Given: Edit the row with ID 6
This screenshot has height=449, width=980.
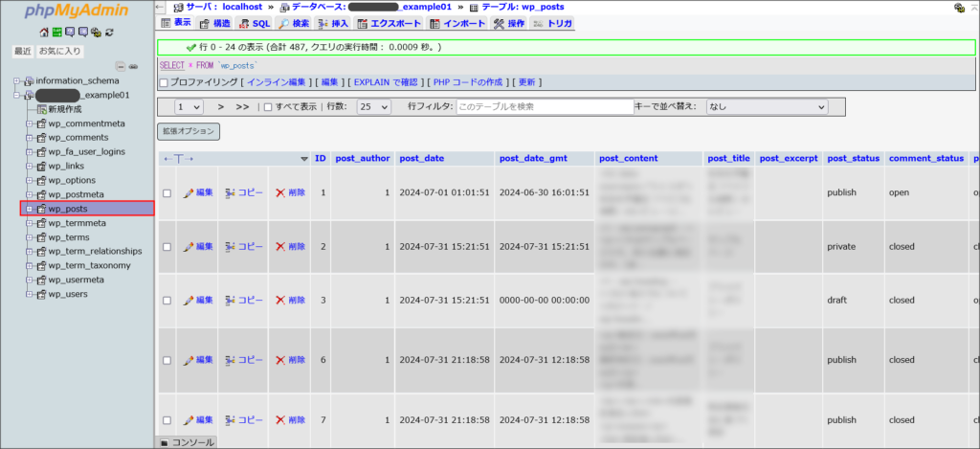Looking at the screenshot, I should point(198,360).
